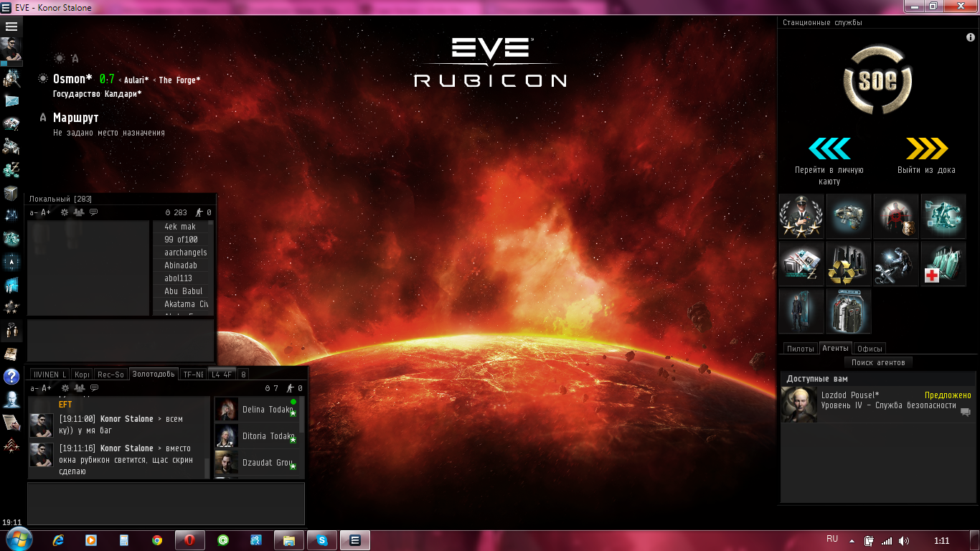This screenshot has height=551, width=980.
Task: Select the Золотодобь chat tab
Action: point(154,374)
